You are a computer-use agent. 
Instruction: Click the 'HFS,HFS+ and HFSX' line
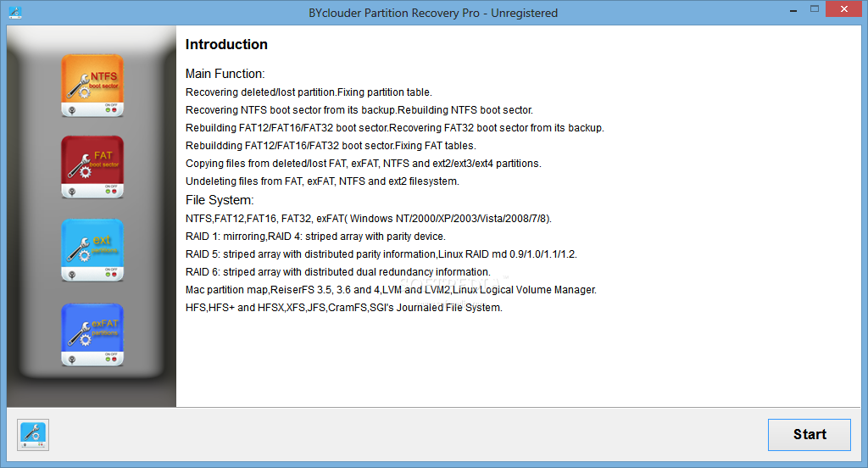(344, 308)
